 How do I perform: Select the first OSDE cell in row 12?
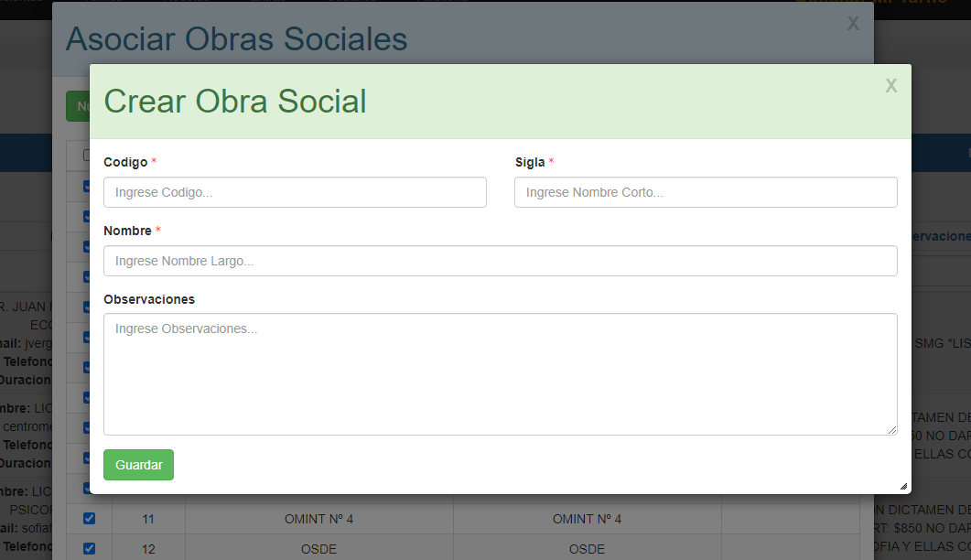coord(318,549)
